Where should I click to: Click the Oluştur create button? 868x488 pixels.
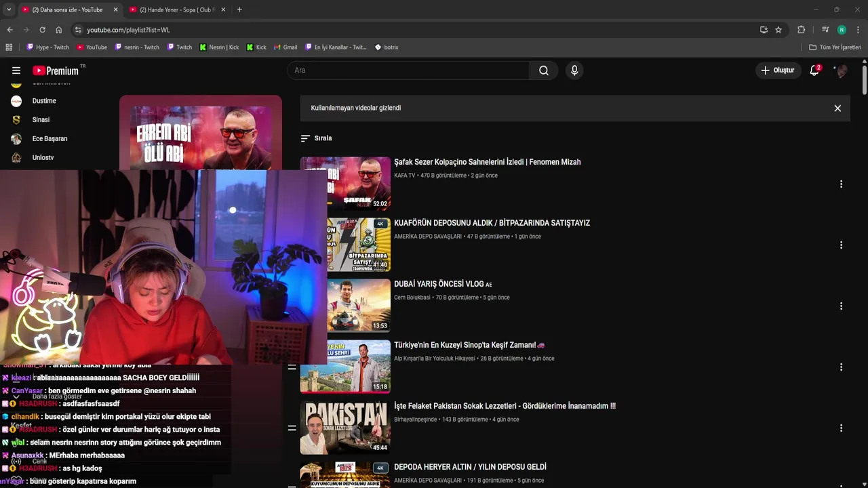(x=778, y=70)
